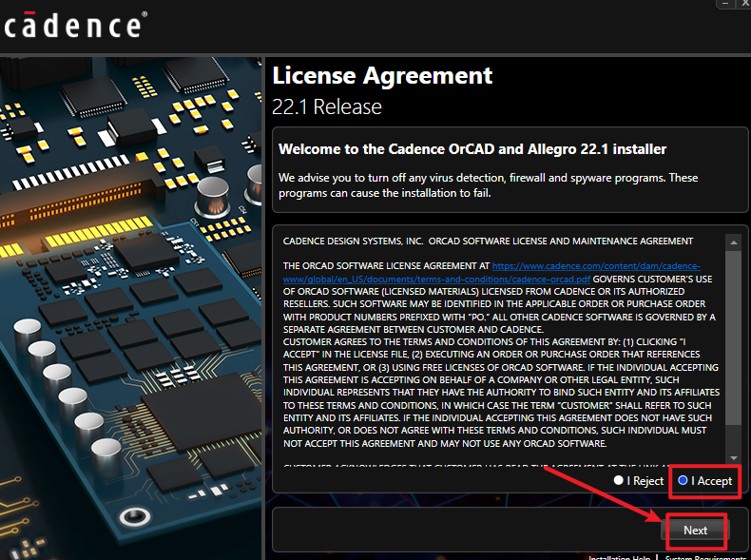
Task: Open the cadence.com license agreement hyperlink
Action: click(x=596, y=266)
